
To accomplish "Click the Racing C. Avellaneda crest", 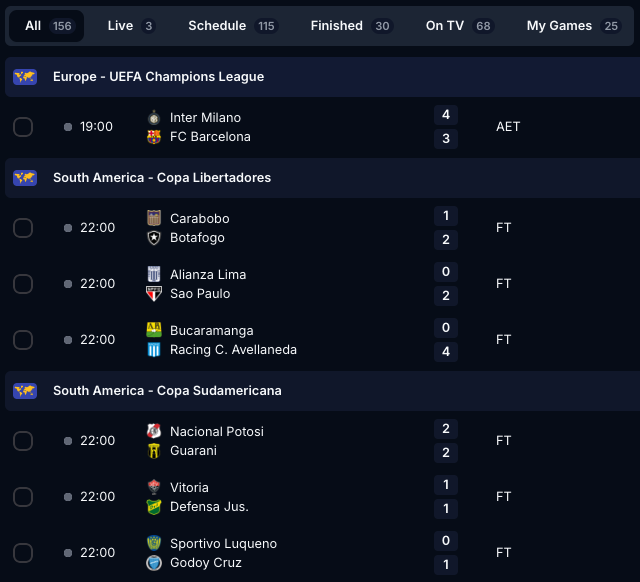I will (154, 350).
